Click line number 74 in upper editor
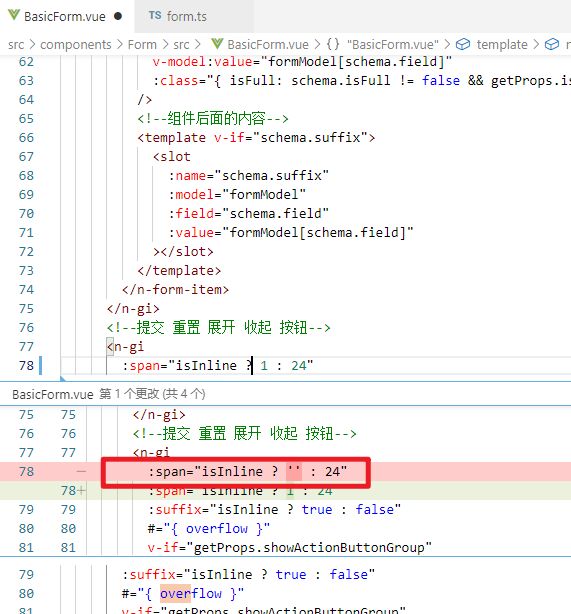 point(26,290)
